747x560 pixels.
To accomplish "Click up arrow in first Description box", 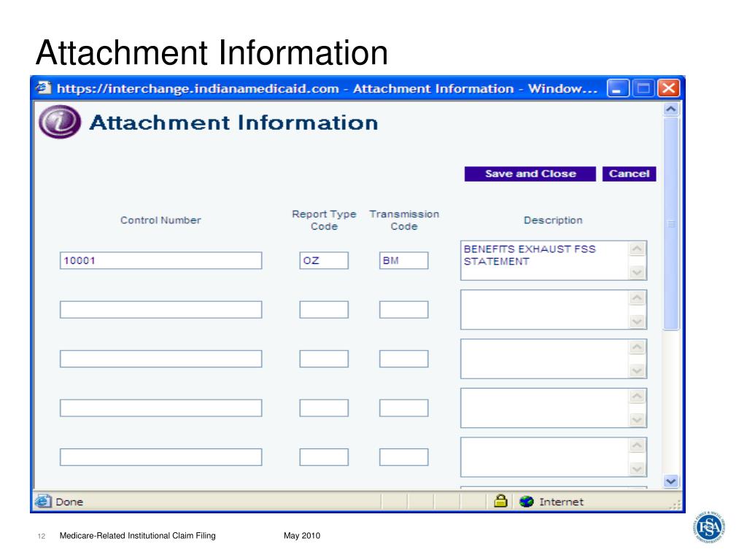I will point(638,249).
